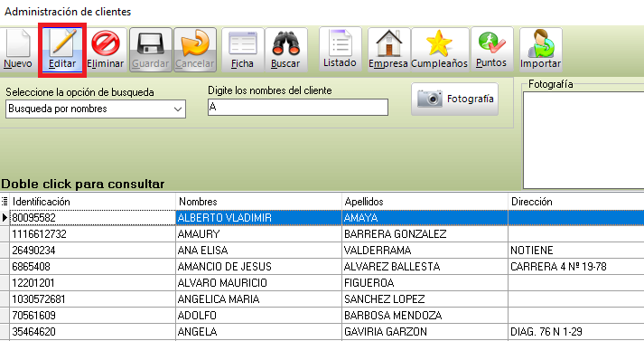Sort by Identificación column header
Screen dimensions: 644x341
coord(92,202)
